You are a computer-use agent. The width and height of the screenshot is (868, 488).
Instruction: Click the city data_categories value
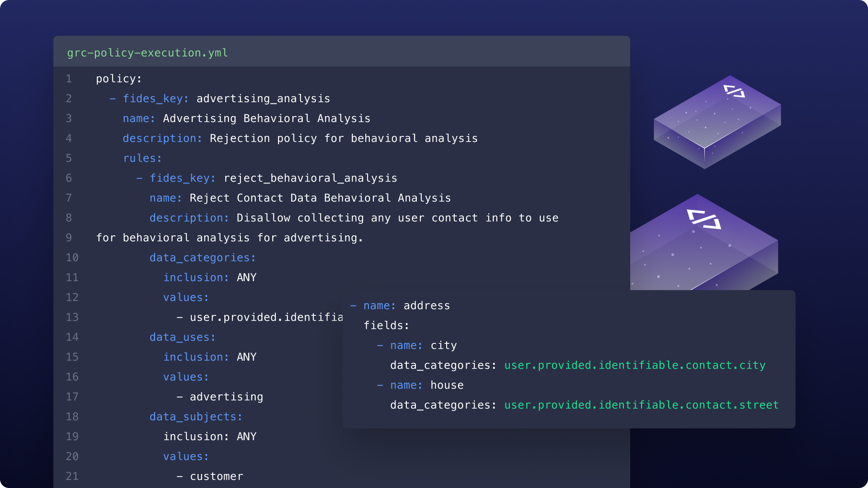[x=635, y=365]
